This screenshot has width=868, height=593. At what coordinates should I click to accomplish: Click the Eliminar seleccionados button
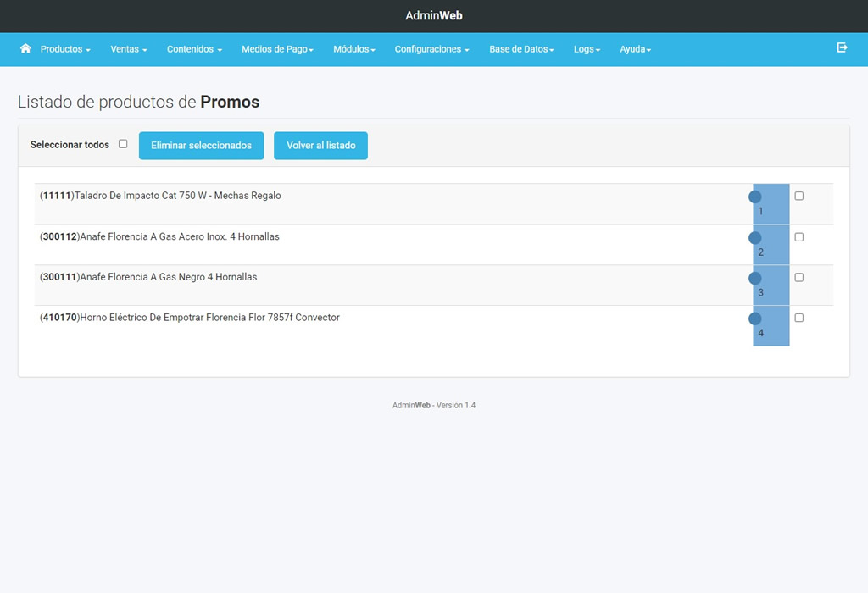pos(201,146)
